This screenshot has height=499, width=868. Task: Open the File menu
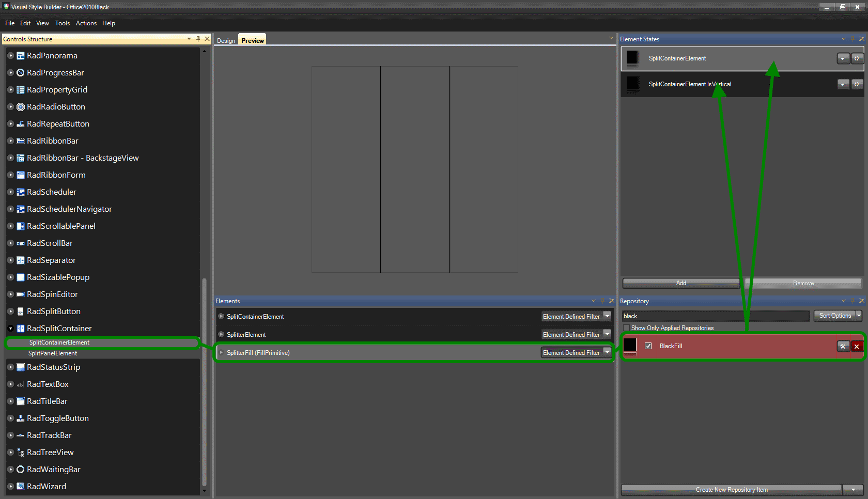point(10,23)
